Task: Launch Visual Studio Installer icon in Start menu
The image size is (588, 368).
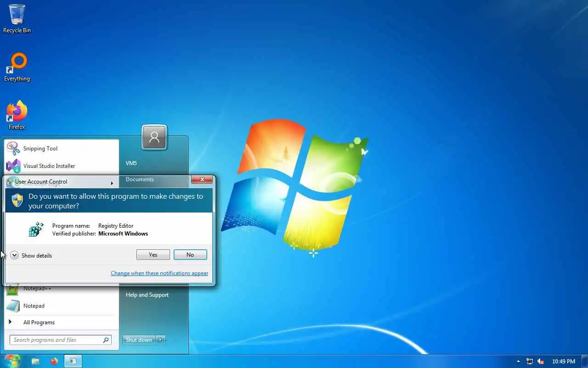Action: tap(13, 166)
